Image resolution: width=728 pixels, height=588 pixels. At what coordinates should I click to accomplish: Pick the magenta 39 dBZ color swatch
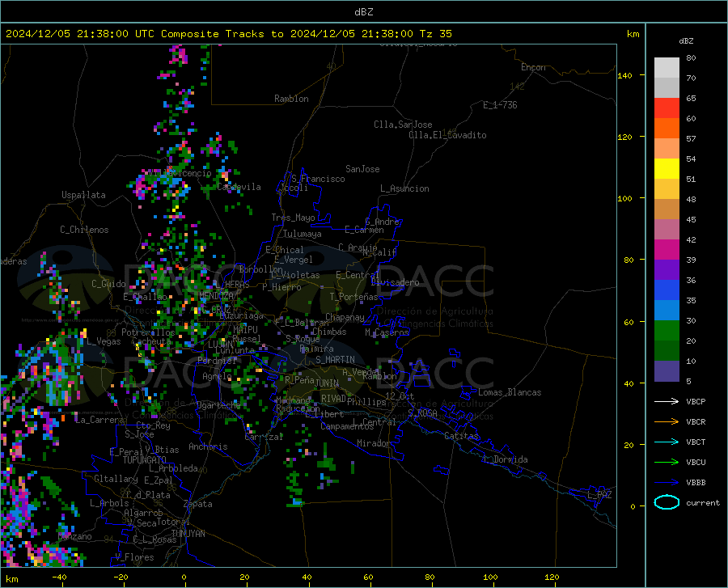[667, 250]
